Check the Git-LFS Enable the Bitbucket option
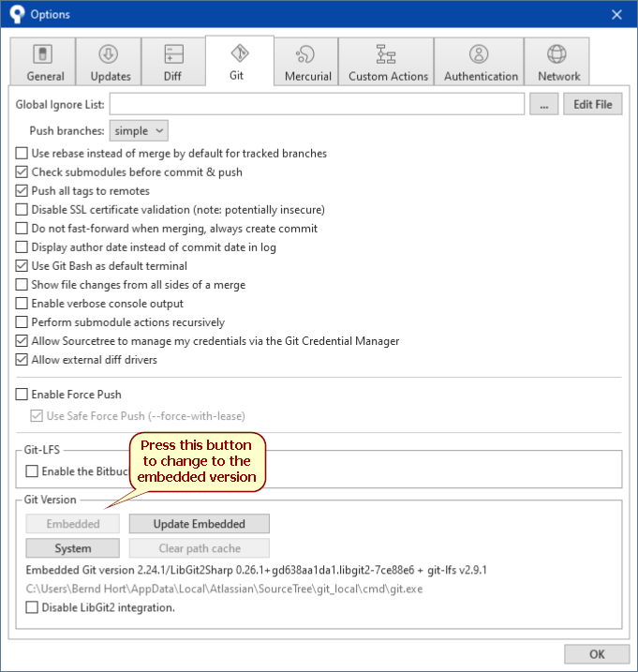This screenshot has height=672, width=638. (x=32, y=471)
